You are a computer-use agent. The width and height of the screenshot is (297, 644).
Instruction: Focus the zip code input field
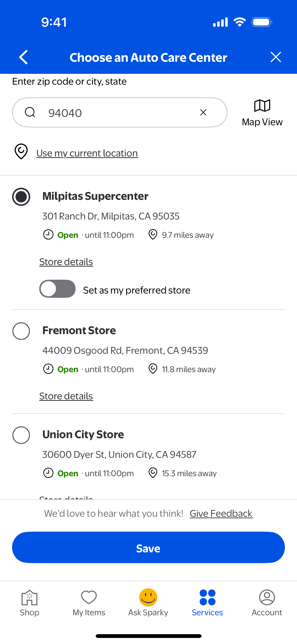click(121, 113)
